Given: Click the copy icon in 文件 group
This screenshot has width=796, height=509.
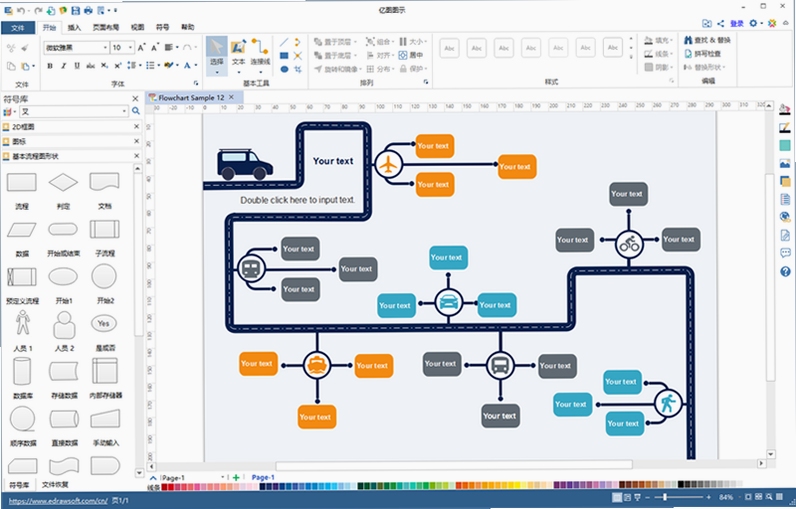Looking at the screenshot, I should pyautogui.click(x=11, y=66).
